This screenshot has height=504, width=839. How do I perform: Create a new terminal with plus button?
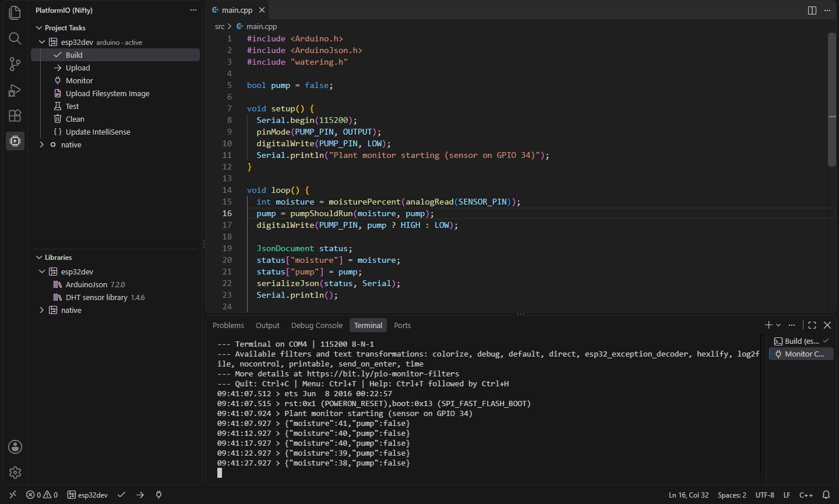[x=769, y=325]
